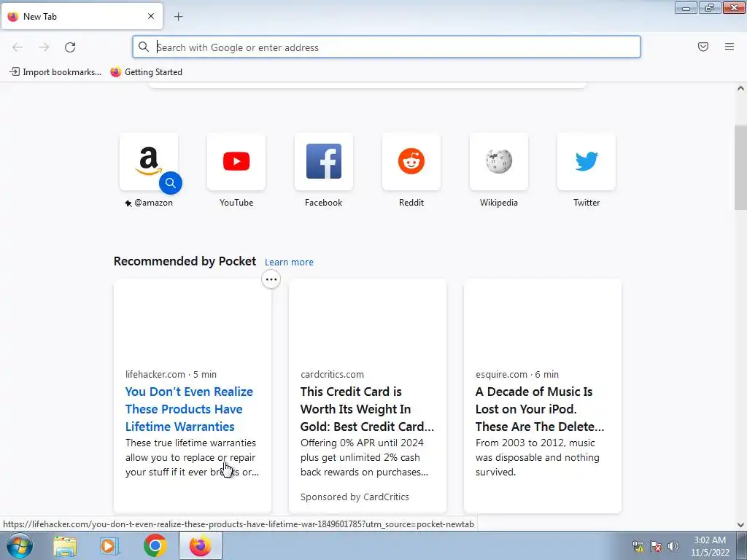Open the Firefox application menu (hamburger)

729,47
